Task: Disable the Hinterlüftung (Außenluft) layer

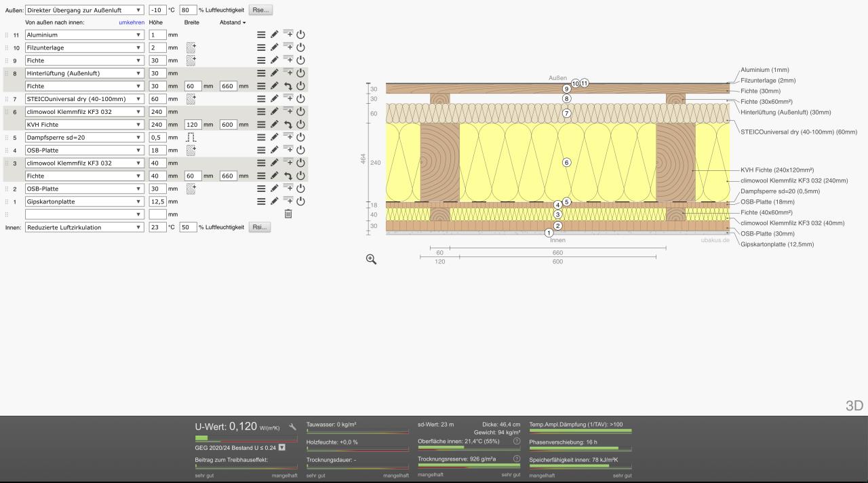Action: (x=301, y=73)
